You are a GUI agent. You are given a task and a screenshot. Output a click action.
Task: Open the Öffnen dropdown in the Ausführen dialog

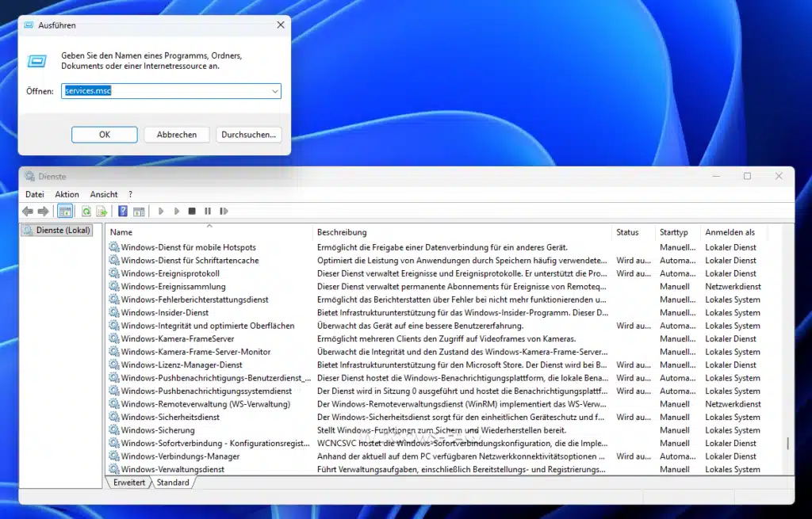click(x=275, y=90)
